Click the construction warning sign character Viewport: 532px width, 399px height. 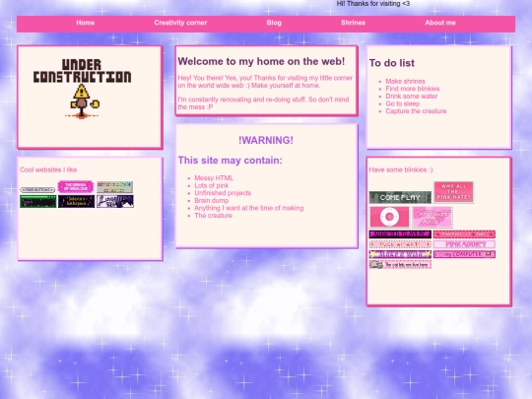pyautogui.click(x=82, y=101)
